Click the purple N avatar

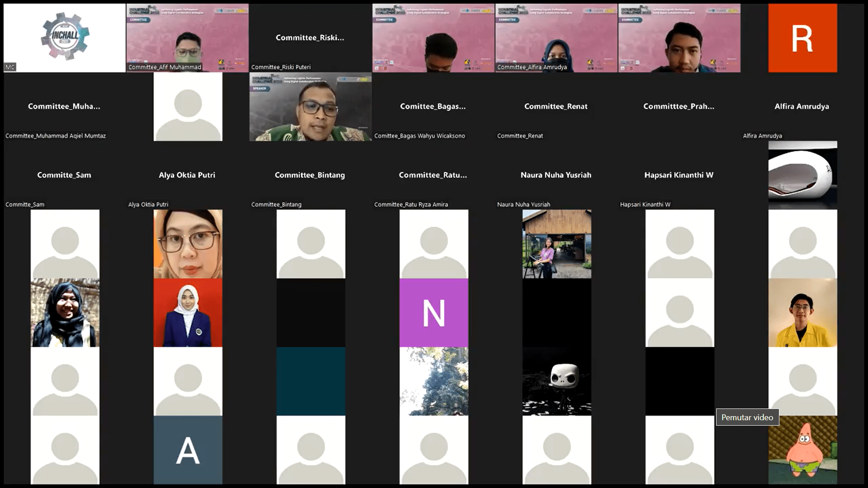pos(434,313)
